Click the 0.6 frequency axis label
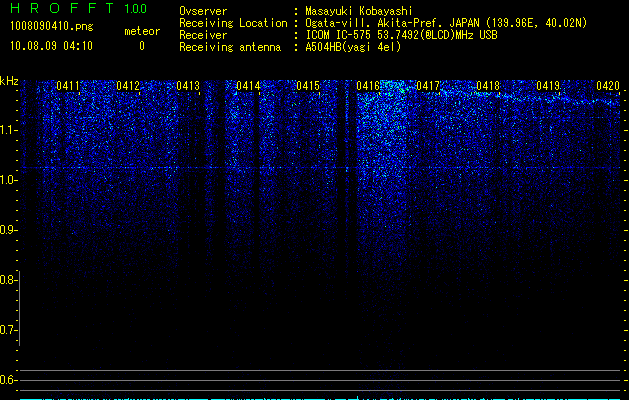Viewport: 629px width, 400px height. (x=8, y=380)
